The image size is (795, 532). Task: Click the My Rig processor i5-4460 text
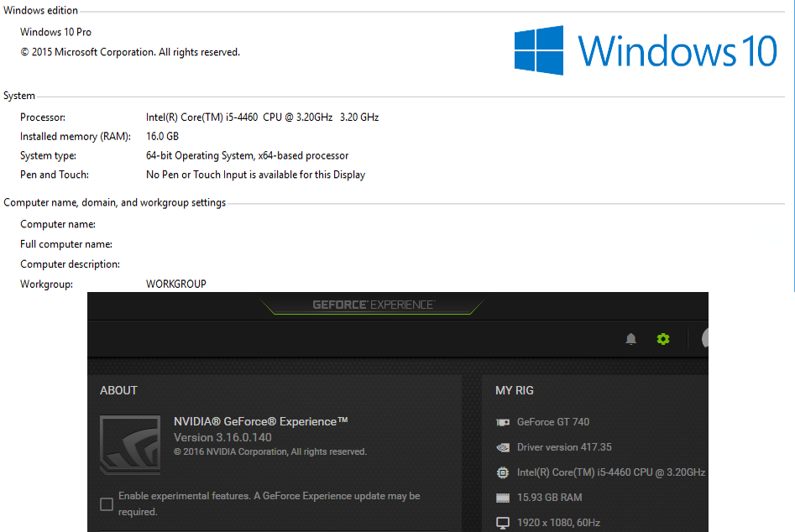click(x=611, y=472)
